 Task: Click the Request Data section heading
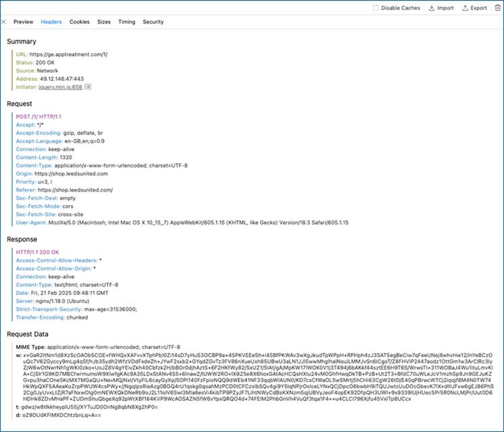coord(28,334)
